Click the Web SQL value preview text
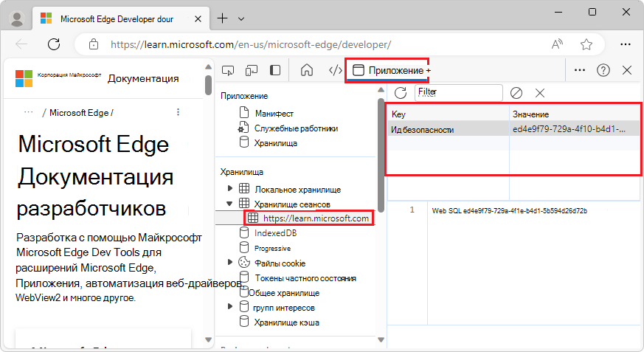 click(509, 211)
